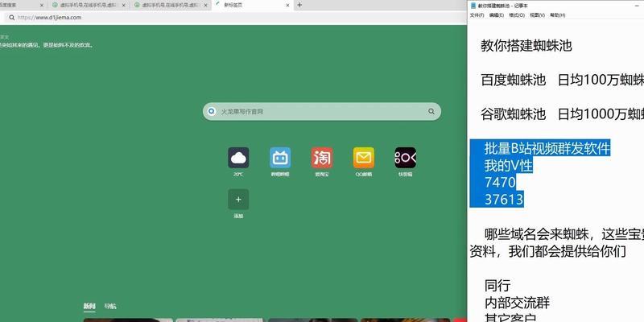
Task: Open the weather shortcut showing 20°C
Action: coord(238,158)
